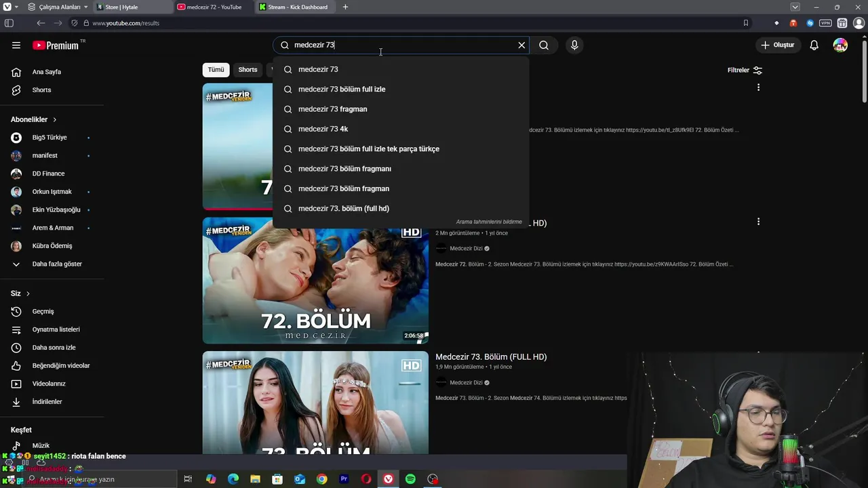Choose suggestion "medcezir 73 bölüm full izle"
The image size is (868, 488).
click(400, 89)
